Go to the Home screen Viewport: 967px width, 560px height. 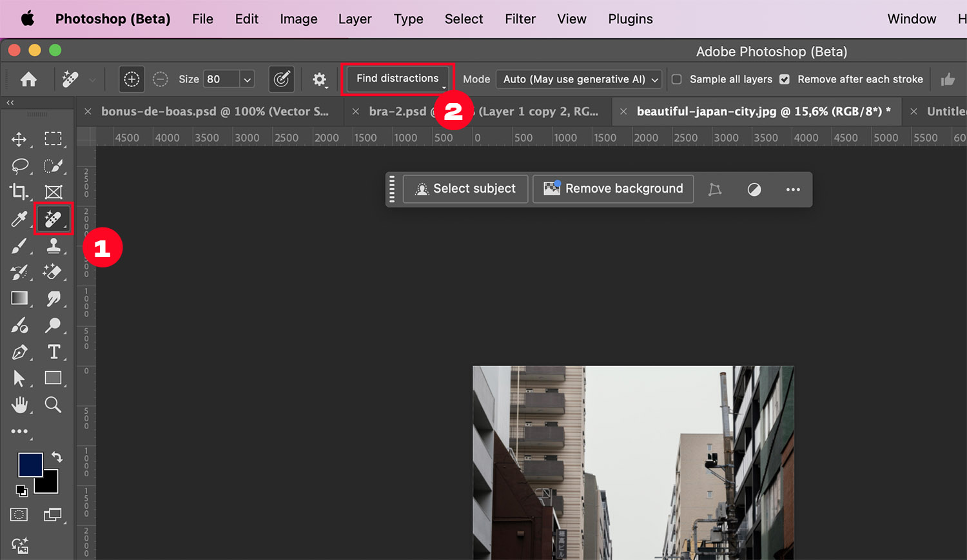click(x=28, y=79)
